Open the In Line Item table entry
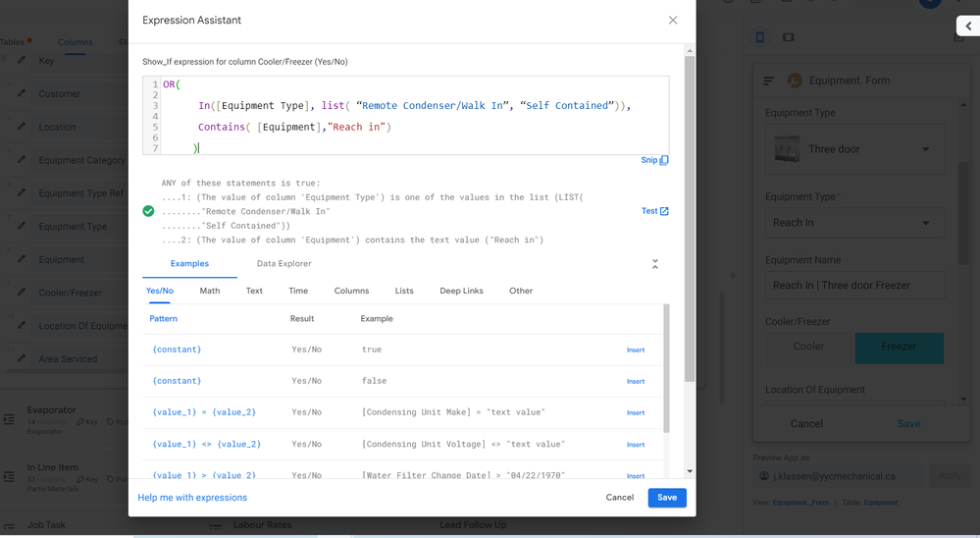Image resolution: width=980 pixels, height=538 pixels. tap(53, 467)
